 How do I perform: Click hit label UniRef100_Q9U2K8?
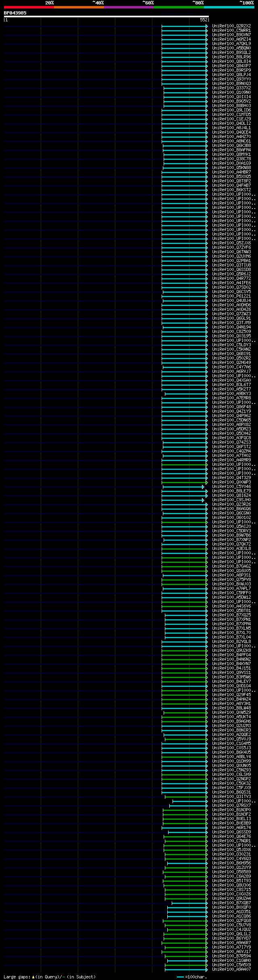pyautogui.click(x=231, y=651)
